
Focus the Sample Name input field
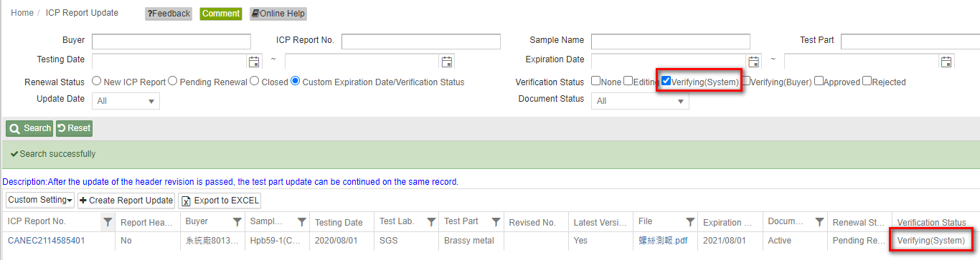click(x=671, y=41)
